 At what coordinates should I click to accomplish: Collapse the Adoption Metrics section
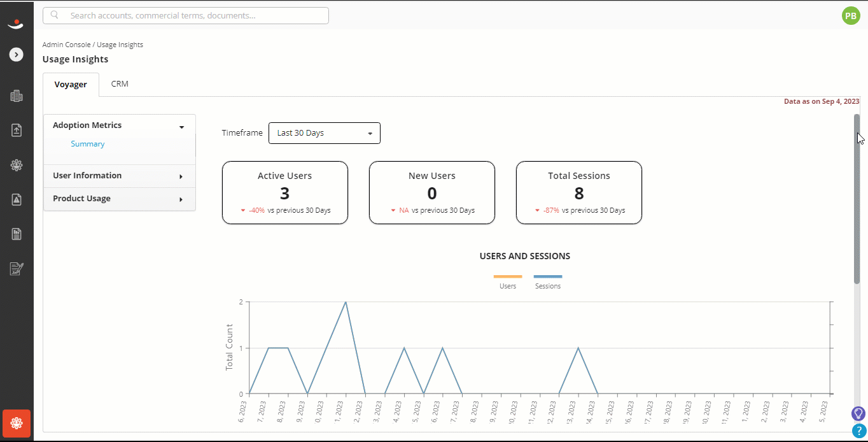coord(119,125)
